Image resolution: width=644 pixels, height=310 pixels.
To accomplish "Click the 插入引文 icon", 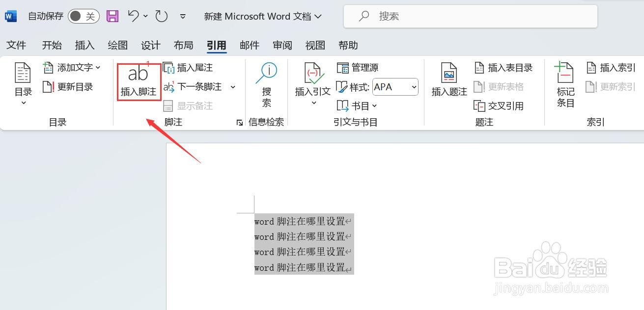I will (x=313, y=74).
